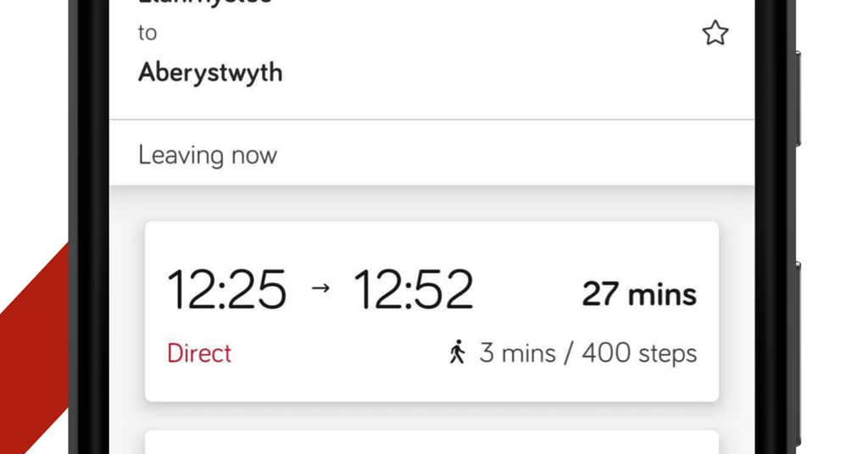The height and width of the screenshot is (454, 868).
Task: Click the upper side button on phone frame
Action: click(798, 98)
